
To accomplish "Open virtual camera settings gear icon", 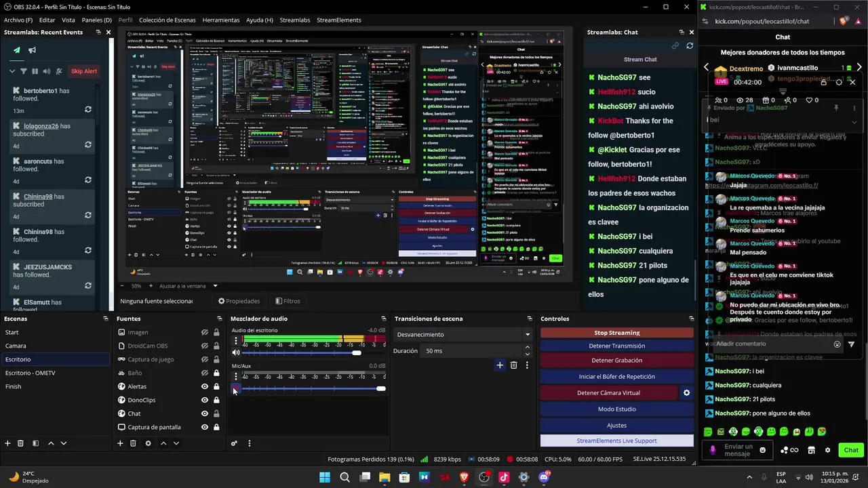I will tap(686, 392).
